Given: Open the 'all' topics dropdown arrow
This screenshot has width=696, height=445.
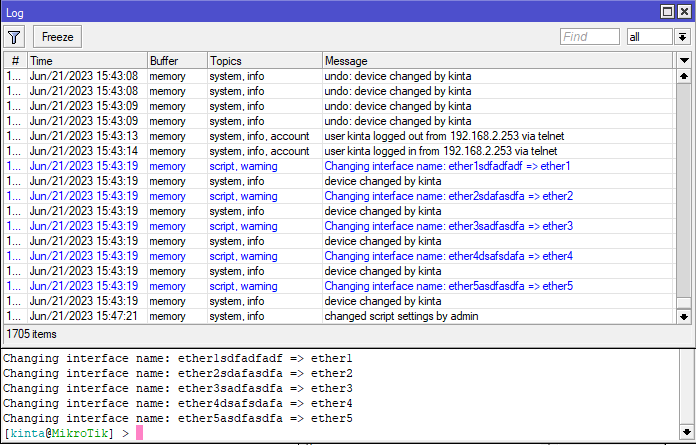Looking at the screenshot, I should (x=683, y=37).
